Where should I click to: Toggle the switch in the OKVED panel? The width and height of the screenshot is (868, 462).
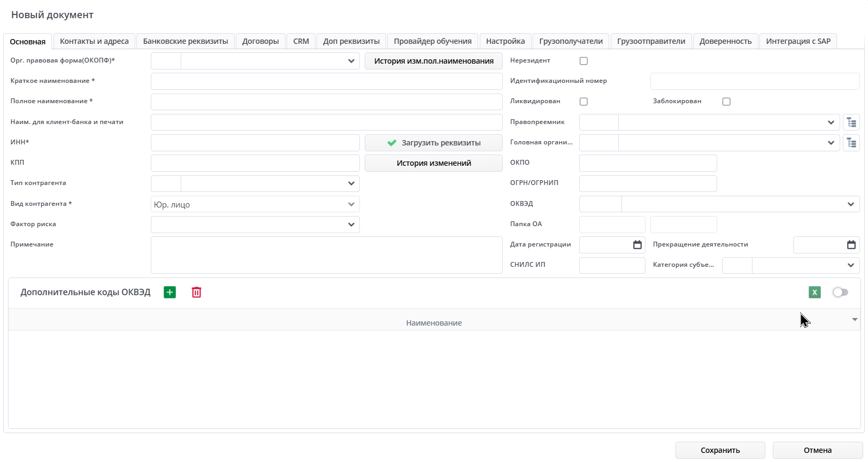point(840,292)
